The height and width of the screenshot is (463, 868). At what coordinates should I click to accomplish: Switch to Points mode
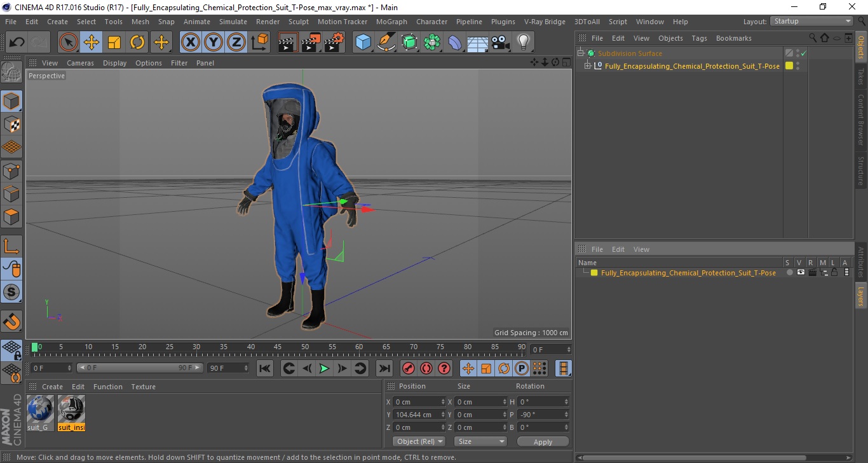11,170
